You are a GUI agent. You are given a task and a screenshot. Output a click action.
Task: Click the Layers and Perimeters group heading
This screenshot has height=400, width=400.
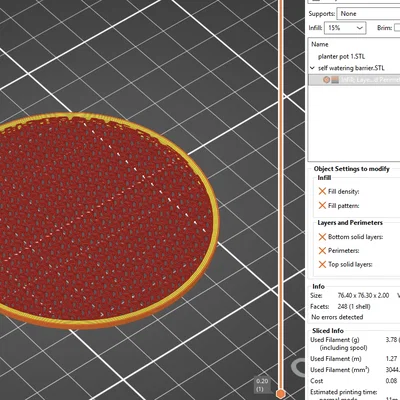[350, 223]
